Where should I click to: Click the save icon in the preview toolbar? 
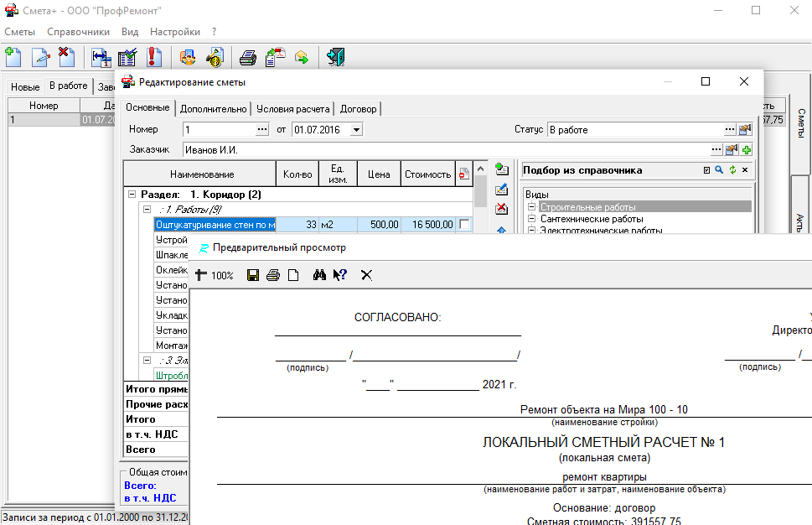click(x=252, y=275)
